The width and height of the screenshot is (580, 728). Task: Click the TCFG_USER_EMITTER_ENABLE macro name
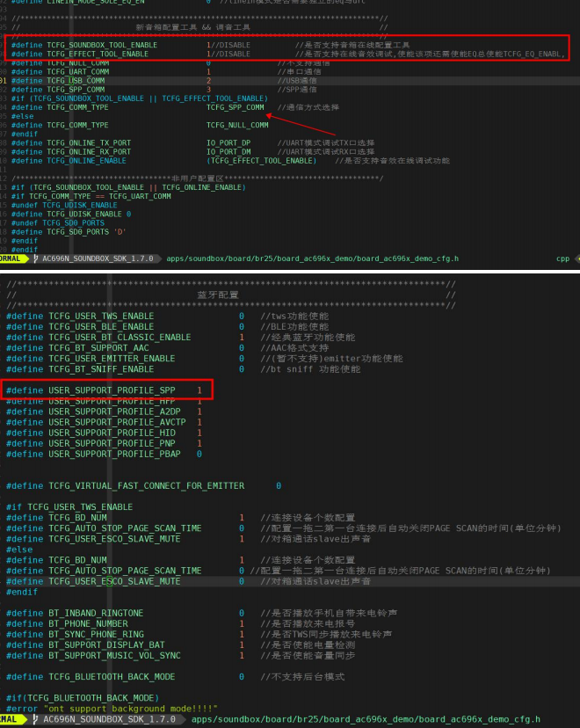112,359
